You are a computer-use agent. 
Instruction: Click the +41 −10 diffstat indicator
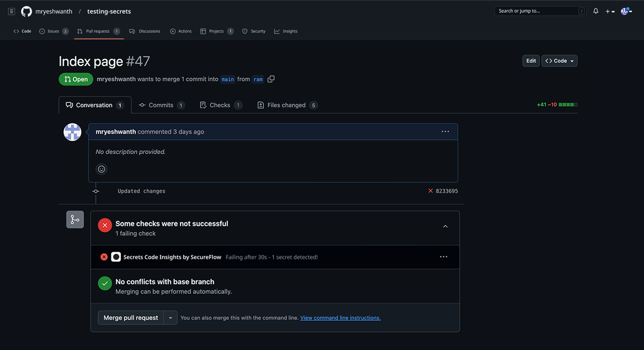[x=557, y=105]
